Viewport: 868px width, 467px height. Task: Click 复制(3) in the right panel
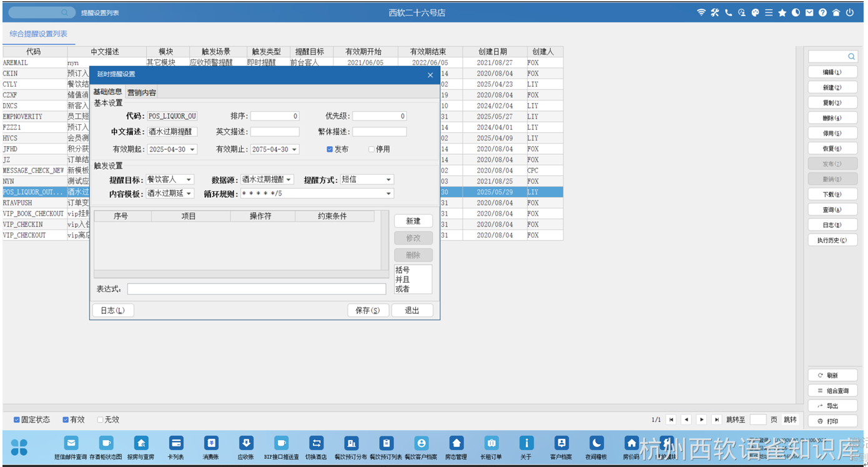[832, 103]
